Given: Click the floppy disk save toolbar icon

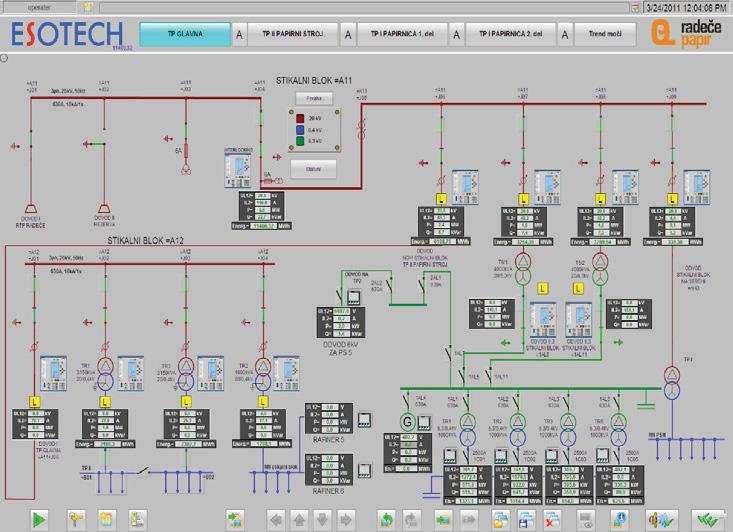Looking at the screenshot, I should click(526, 519).
